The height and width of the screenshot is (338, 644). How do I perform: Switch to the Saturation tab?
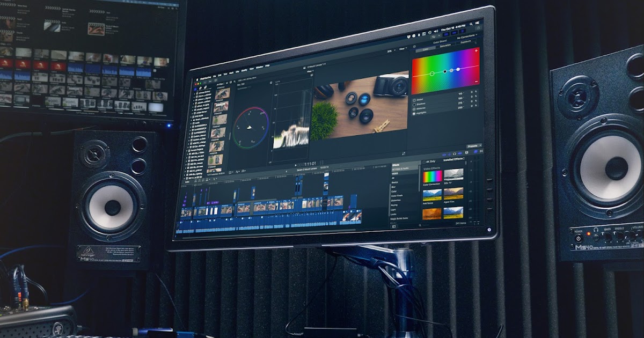pos(445,46)
